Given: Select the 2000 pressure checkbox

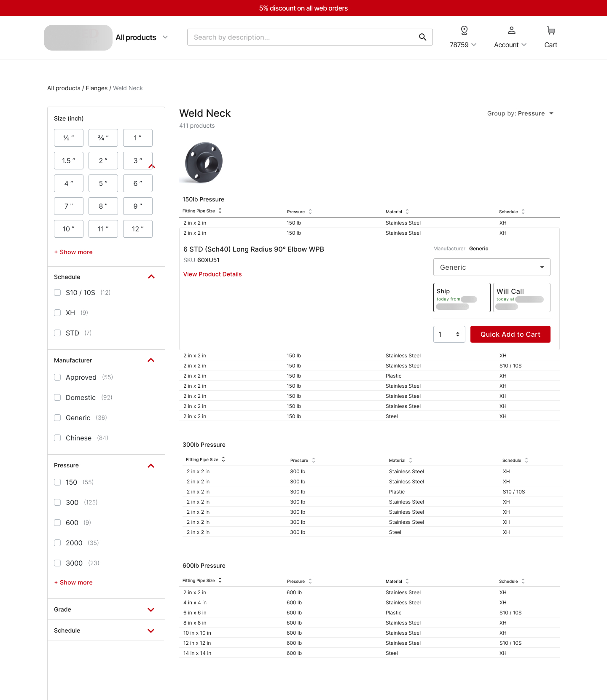Looking at the screenshot, I should (57, 543).
